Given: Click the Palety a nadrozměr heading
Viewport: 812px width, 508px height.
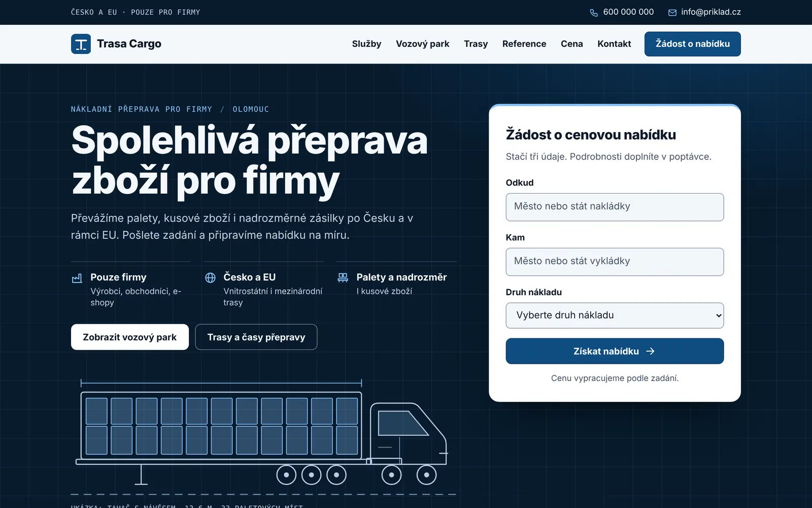Looking at the screenshot, I should (401, 277).
